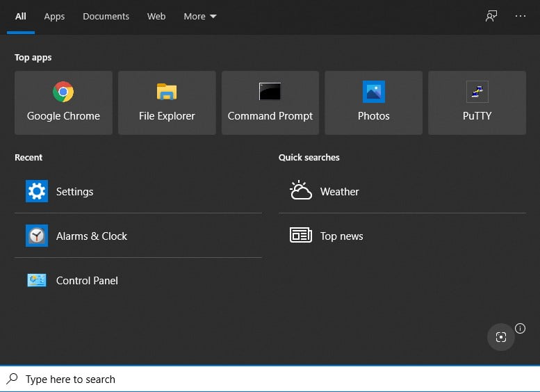Viewport: 540px width, 392px height.
Task: Open the Command Prompt tile
Action: click(x=270, y=103)
